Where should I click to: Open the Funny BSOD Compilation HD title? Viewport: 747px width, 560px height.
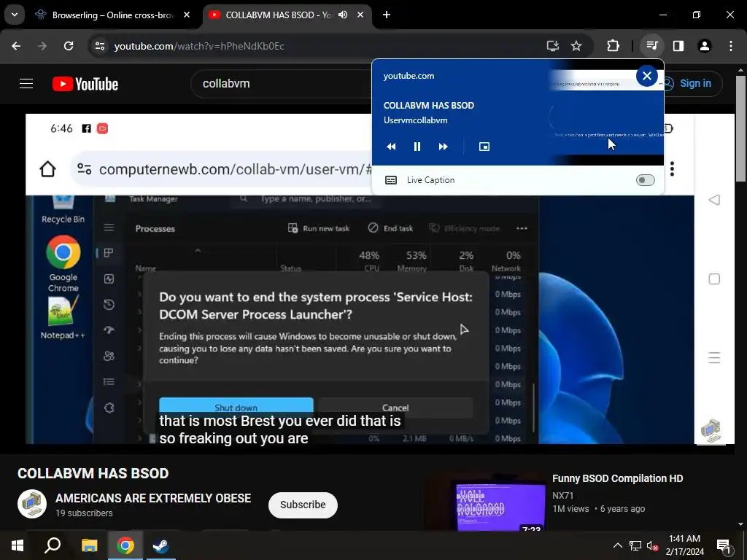pos(617,478)
